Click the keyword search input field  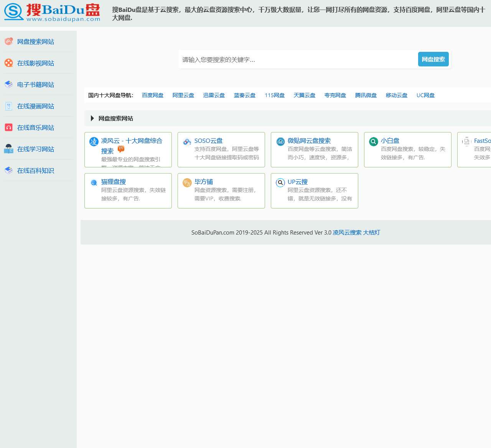tap(298, 60)
